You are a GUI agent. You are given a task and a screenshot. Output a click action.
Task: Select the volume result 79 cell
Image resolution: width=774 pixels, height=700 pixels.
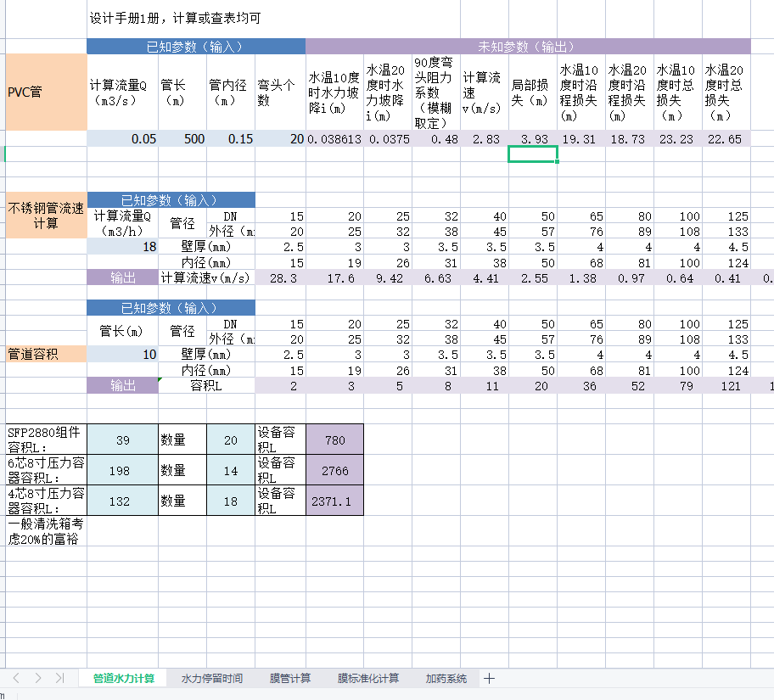678,385
